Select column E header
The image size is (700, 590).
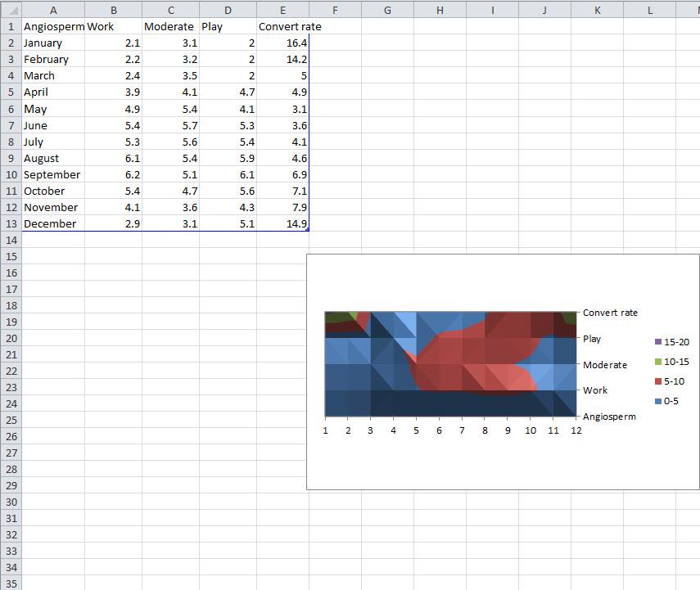pos(282,10)
